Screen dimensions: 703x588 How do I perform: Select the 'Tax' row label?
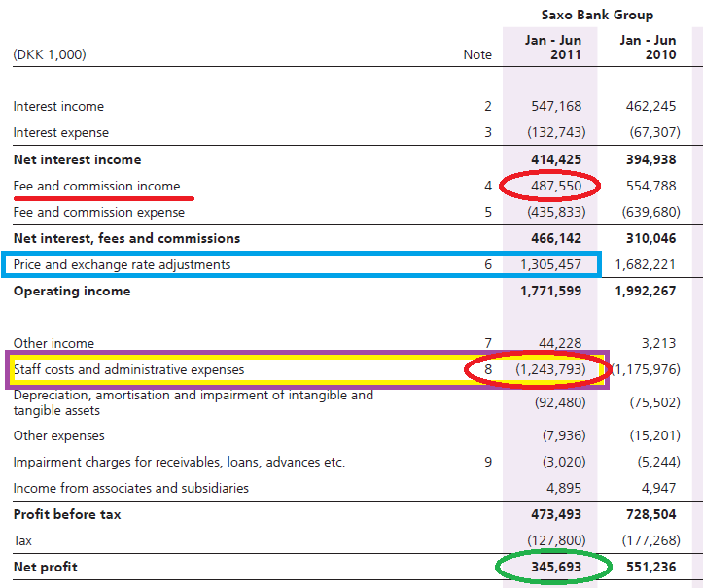click(22, 540)
